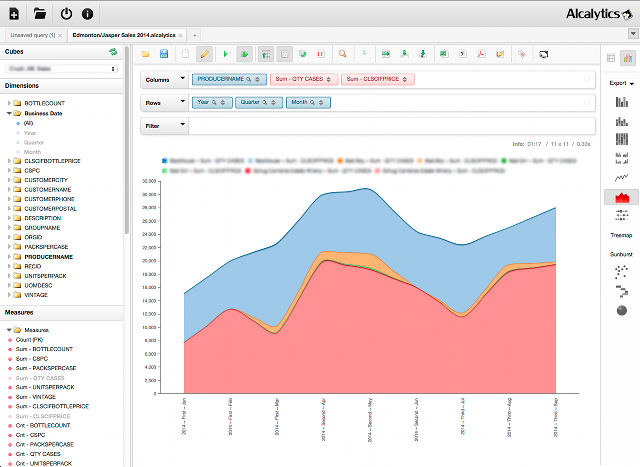The width and height of the screenshot is (640, 467).
Task: Toggle hide parents table icon
Action: coord(266,54)
